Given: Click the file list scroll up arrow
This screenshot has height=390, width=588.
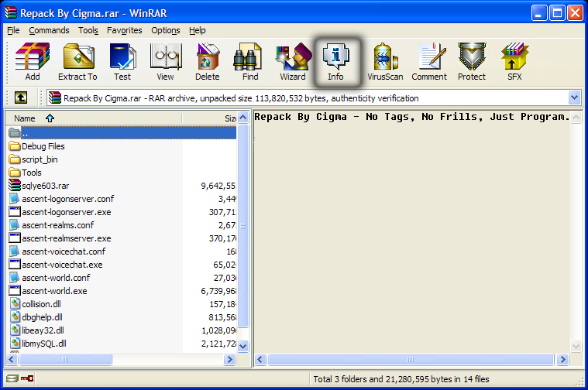Looking at the screenshot, I should pyautogui.click(x=243, y=118).
